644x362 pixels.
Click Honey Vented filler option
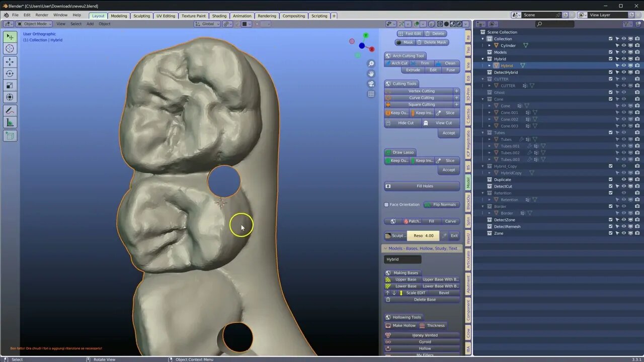coord(422,335)
